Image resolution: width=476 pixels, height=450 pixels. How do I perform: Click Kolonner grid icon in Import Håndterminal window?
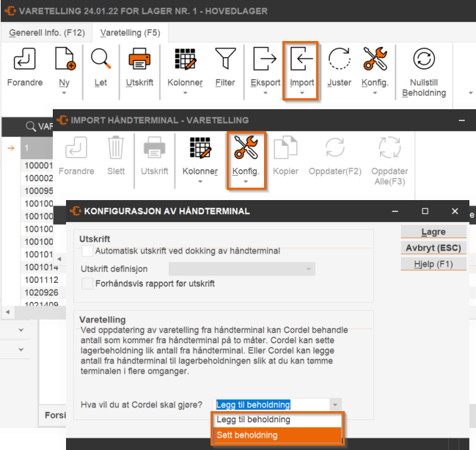tap(200, 148)
